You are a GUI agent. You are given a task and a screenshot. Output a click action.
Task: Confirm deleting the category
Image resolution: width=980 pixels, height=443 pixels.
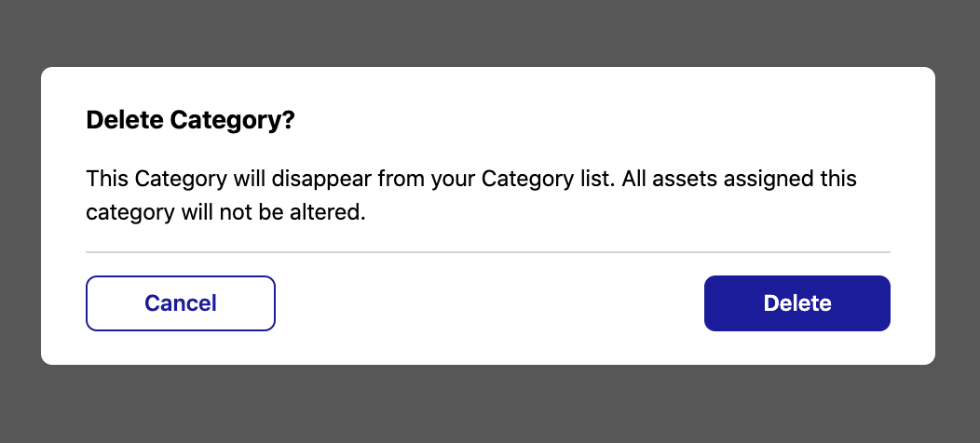(796, 303)
